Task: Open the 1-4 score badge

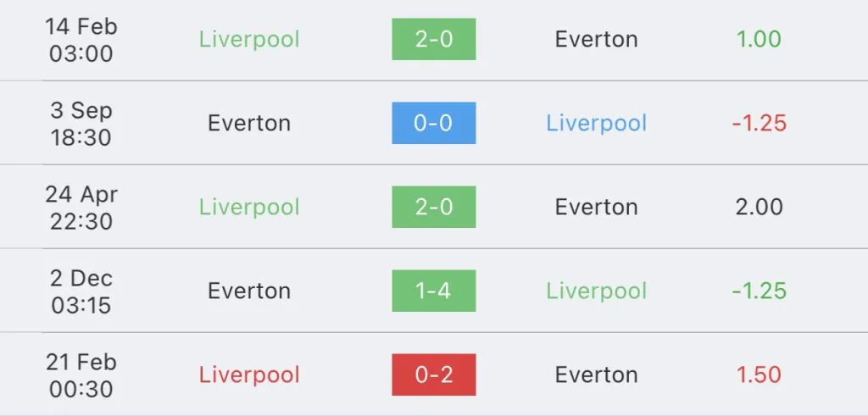Action: pos(433,291)
